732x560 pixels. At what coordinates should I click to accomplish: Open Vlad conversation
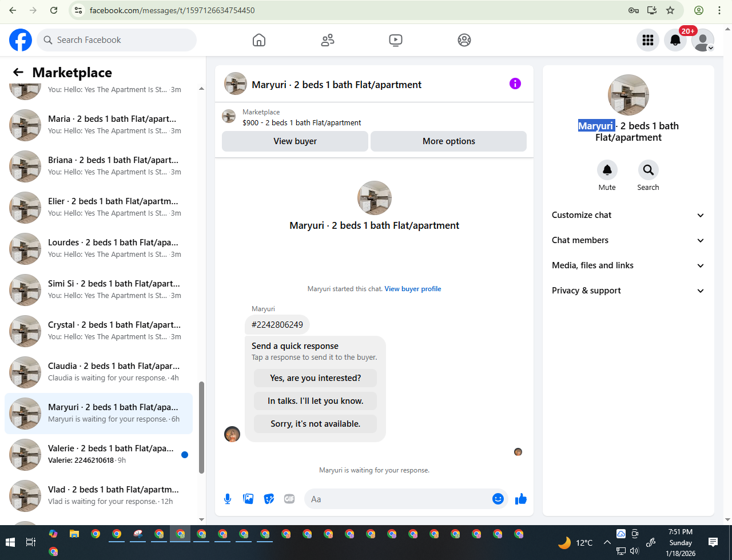(x=98, y=495)
